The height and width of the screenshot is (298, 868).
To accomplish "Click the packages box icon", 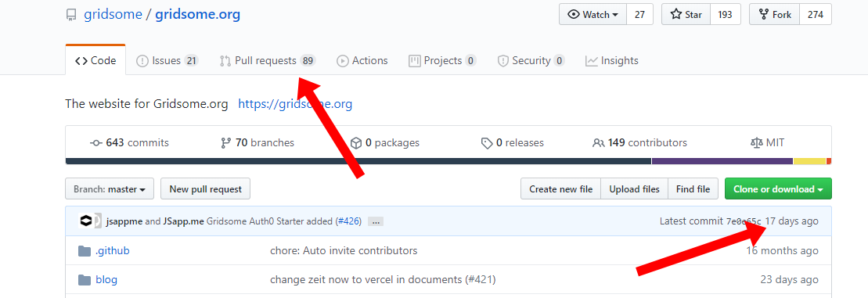I will click(x=356, y=143).
